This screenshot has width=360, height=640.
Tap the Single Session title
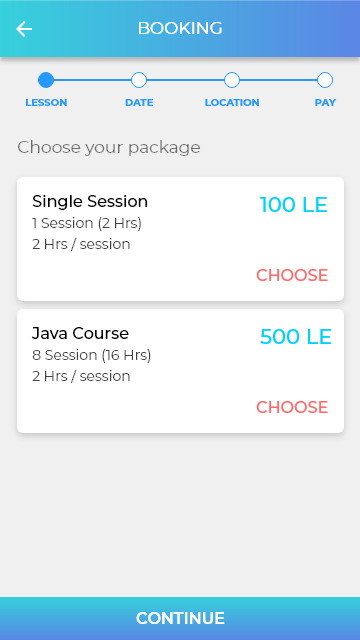click(x=90, y=202)
